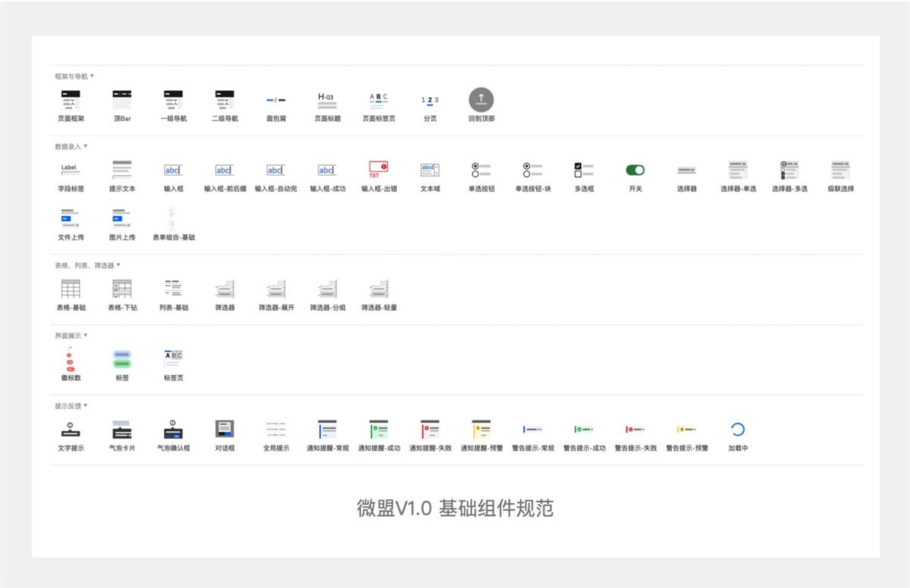Pick the 警告提示-预警 alert icon
This screenshot has width=910, height=588.
(686, 430)
